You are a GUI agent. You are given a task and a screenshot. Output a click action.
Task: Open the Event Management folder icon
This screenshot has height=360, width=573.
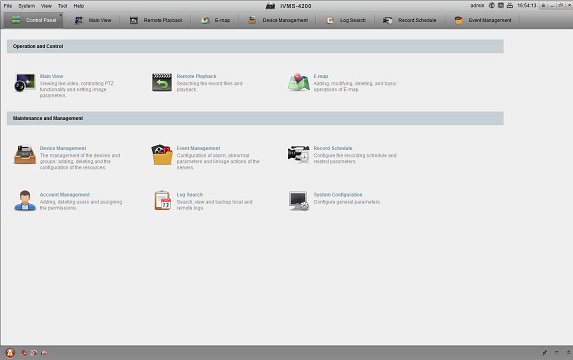pyautogui.click(x=162, y=154)
